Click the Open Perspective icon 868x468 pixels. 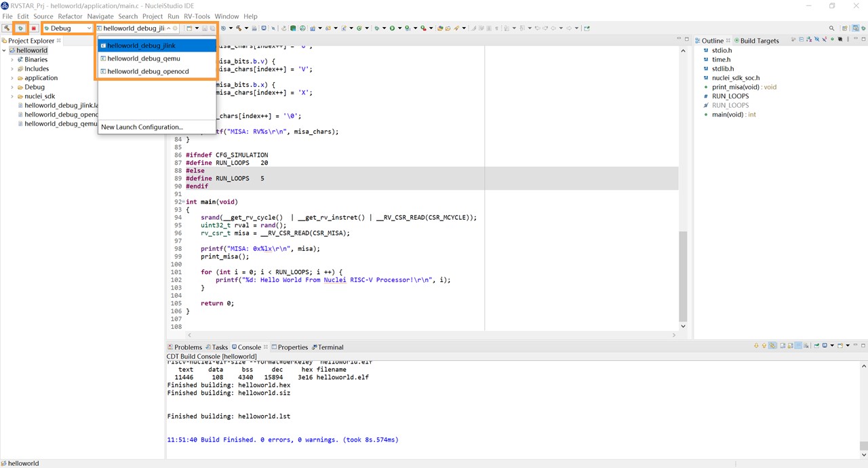pos(845,28)
